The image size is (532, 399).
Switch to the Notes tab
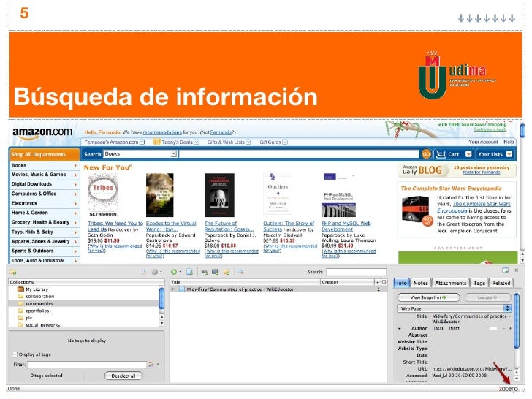[x=421, y=283]
